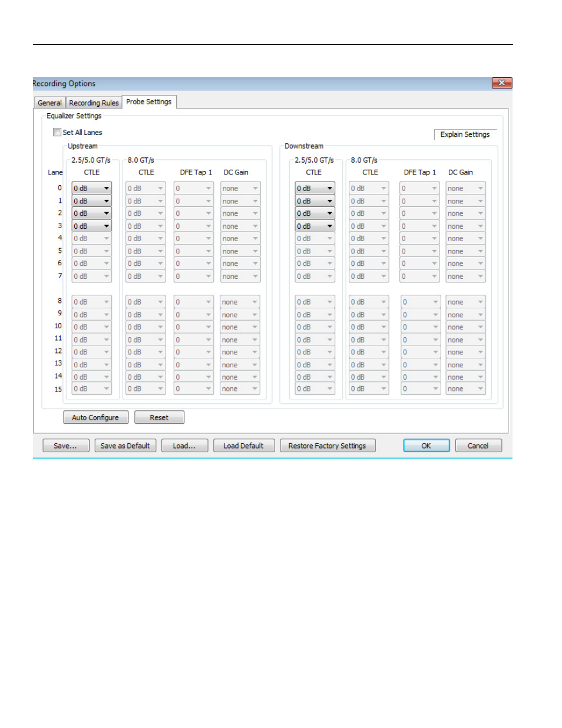562x728 pixels.
Task: Open Upstream 2.5/5.0 GT/s CTLE dropdown for lane 1
Action: click(92, 201)
